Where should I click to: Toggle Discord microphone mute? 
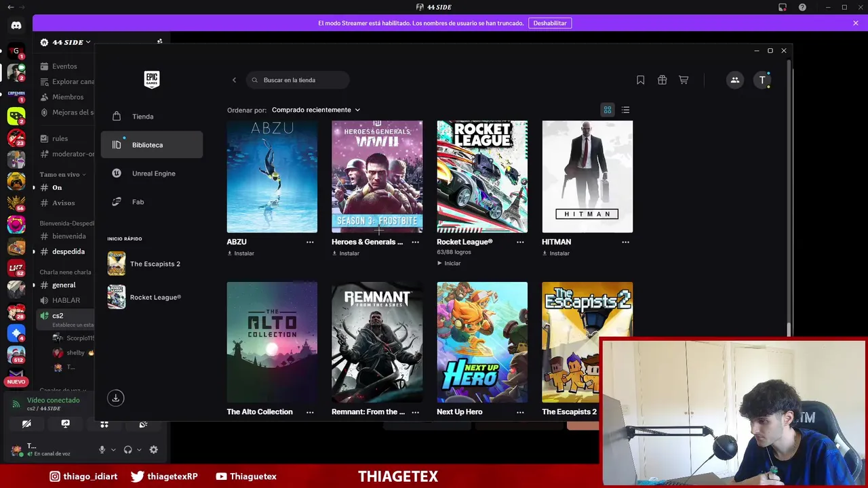tap(102, 449)
